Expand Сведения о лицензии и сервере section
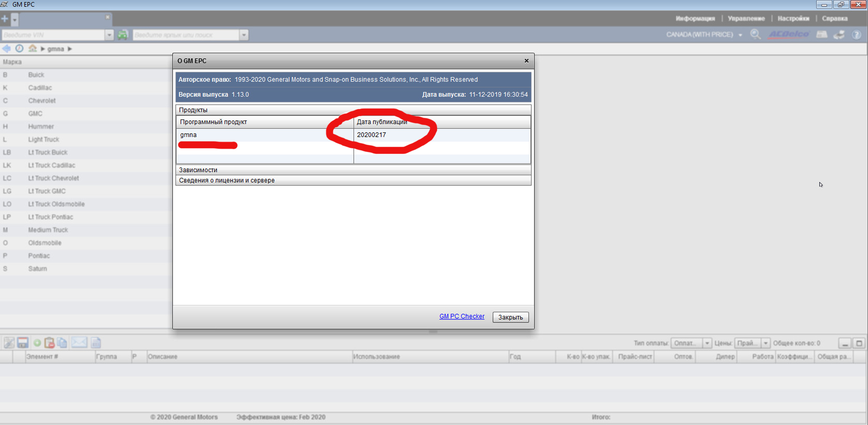The width and height of the screenshot is (868, 425). point(353,180)
